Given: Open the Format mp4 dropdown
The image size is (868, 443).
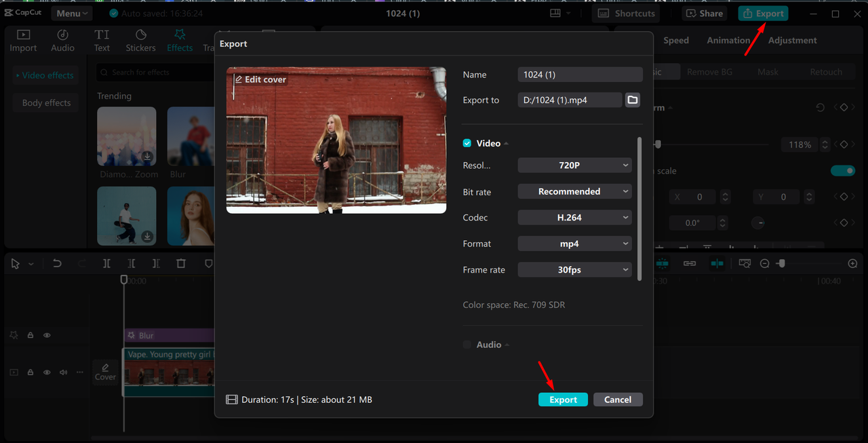Looking at the screenshot, I should tap(574, 244).
